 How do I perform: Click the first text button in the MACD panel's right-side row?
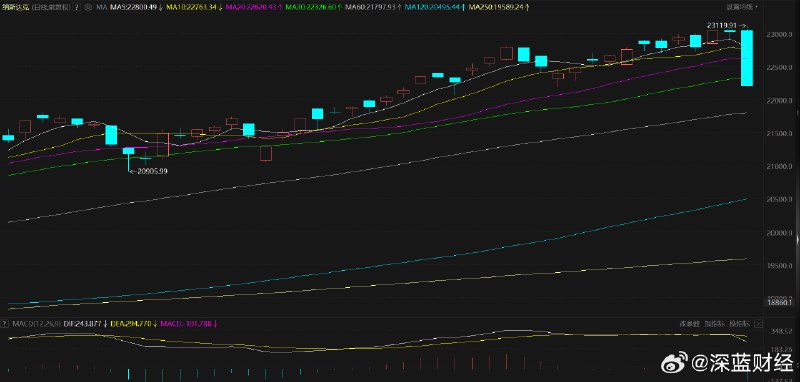pos(690,324)
